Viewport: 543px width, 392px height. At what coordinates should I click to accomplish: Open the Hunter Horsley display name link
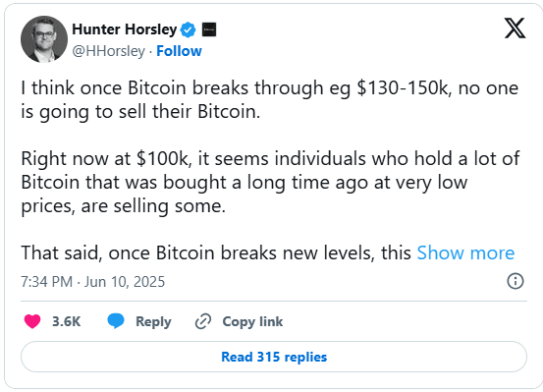coord(125,29)
